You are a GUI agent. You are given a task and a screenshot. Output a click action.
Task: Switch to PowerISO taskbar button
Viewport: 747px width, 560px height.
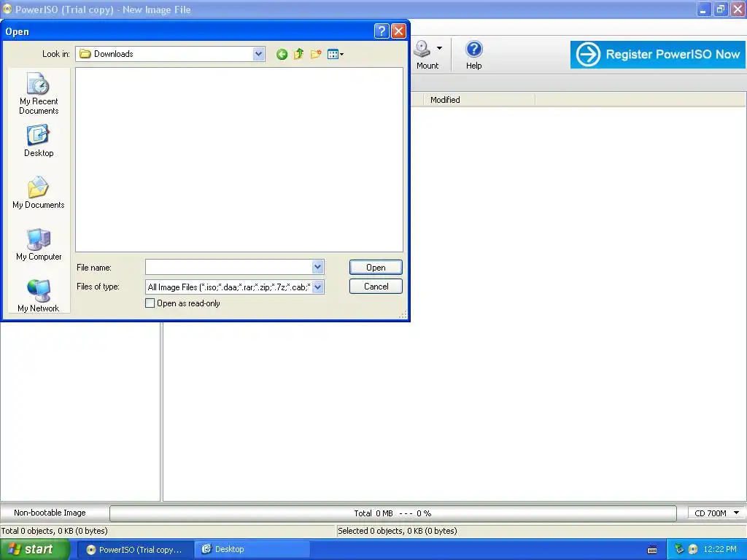tap(136, 550)
